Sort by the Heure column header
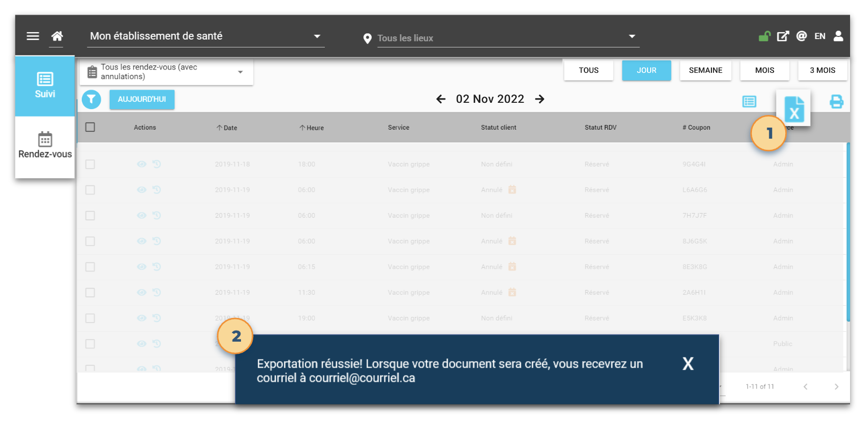 tap(312, 128)
